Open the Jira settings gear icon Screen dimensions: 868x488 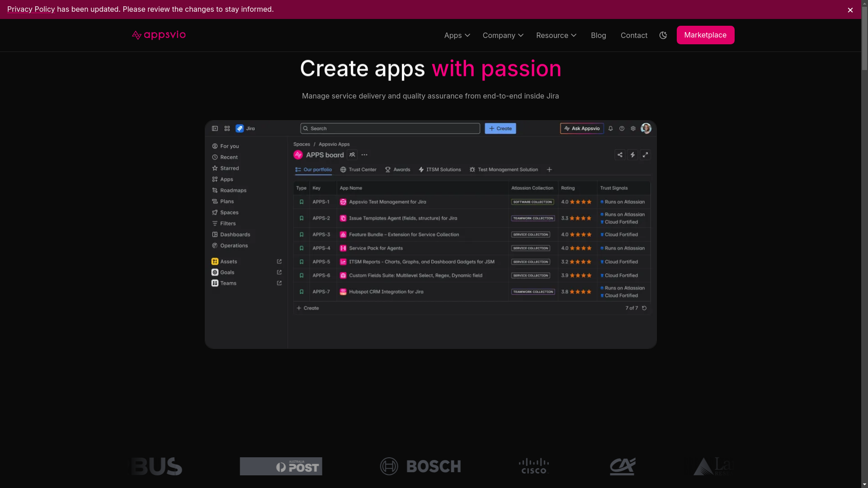coord(633,128)
